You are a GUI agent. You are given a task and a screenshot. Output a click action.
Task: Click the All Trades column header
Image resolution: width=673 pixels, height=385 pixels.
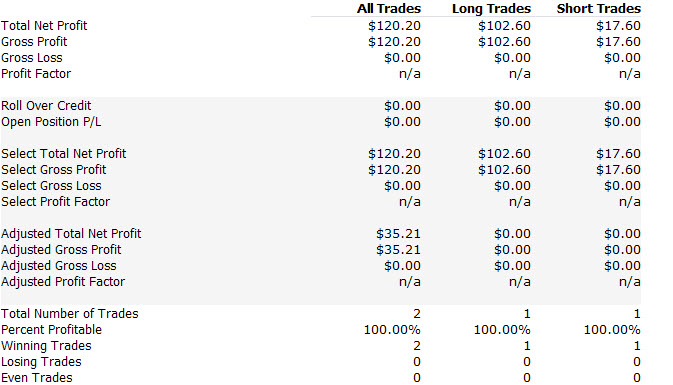(388, 9)
